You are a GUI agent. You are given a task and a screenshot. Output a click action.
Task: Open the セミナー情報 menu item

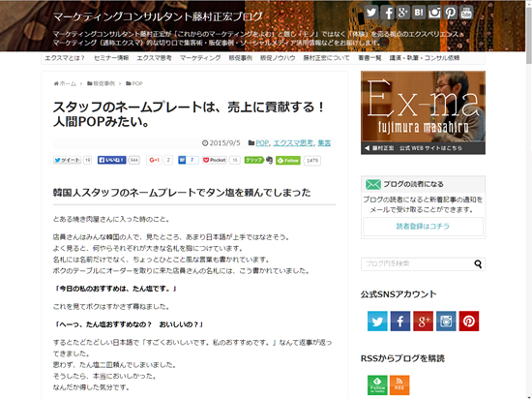[x=111, y=58]
